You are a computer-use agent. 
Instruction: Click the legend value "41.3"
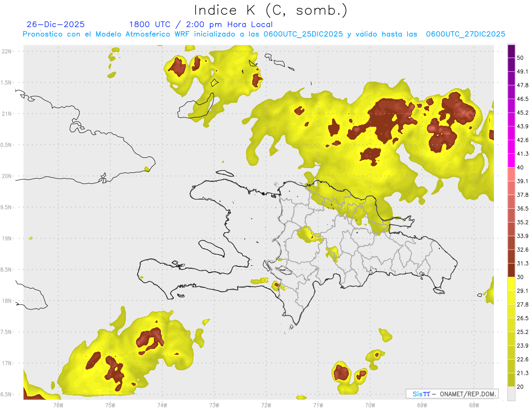[523, 154]
